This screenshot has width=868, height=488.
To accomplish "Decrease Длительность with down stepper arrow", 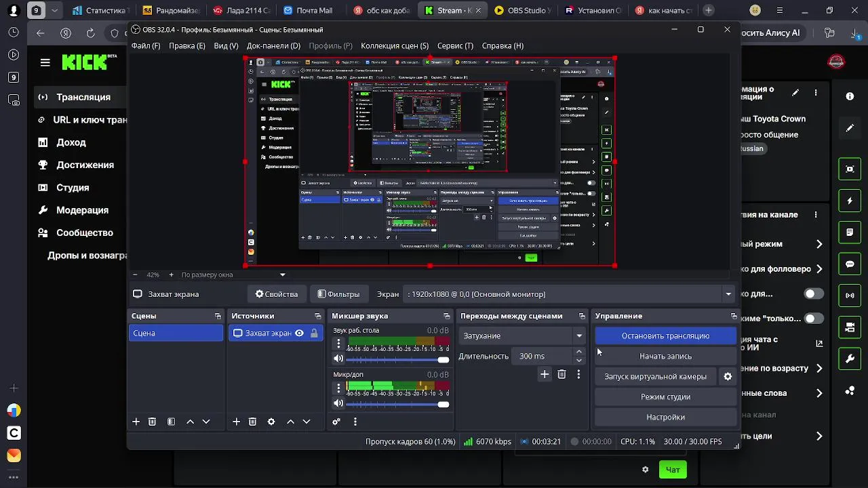I will point(578,360).
